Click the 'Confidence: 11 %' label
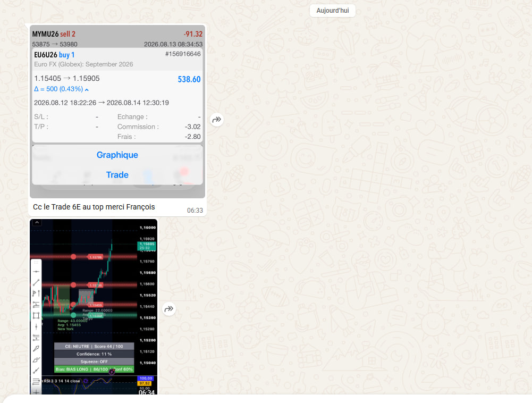This screenshot has width=532, height=403. coord(94,354)
